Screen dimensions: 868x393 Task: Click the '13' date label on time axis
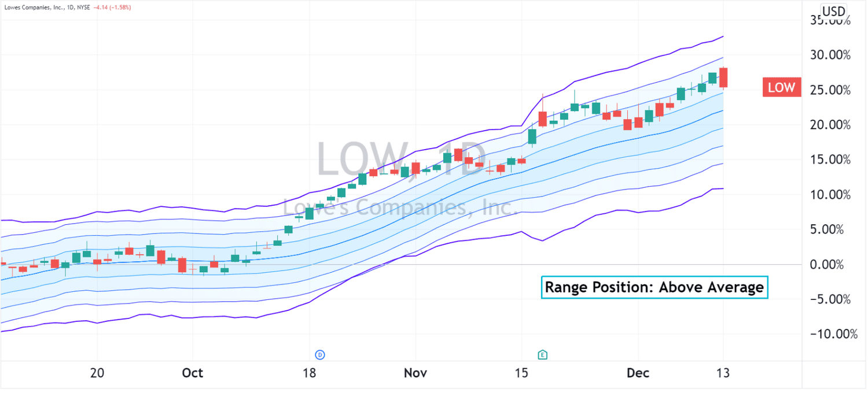723,373
